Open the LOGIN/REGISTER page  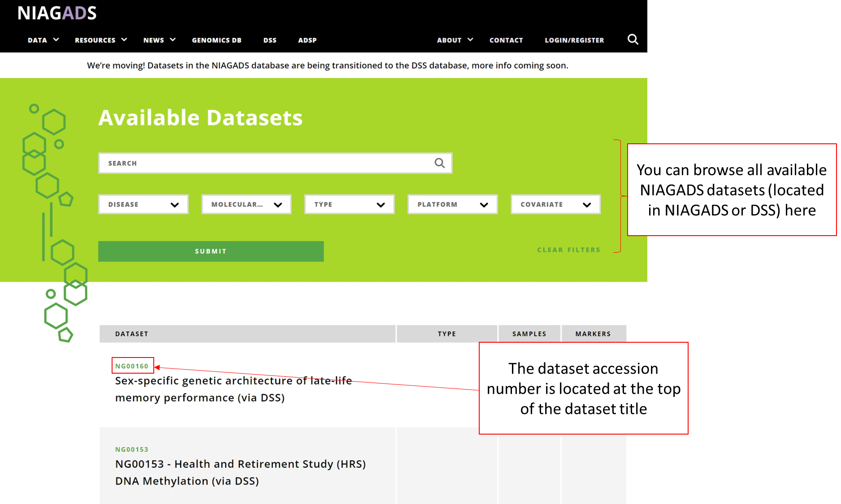(x=574, y=40)
